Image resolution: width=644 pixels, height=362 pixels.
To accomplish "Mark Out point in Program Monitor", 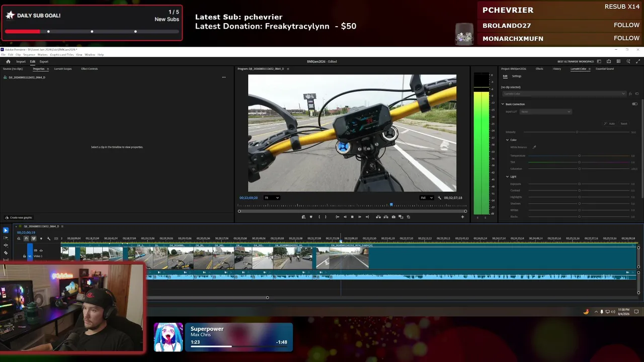I will [x=326, y=217].
